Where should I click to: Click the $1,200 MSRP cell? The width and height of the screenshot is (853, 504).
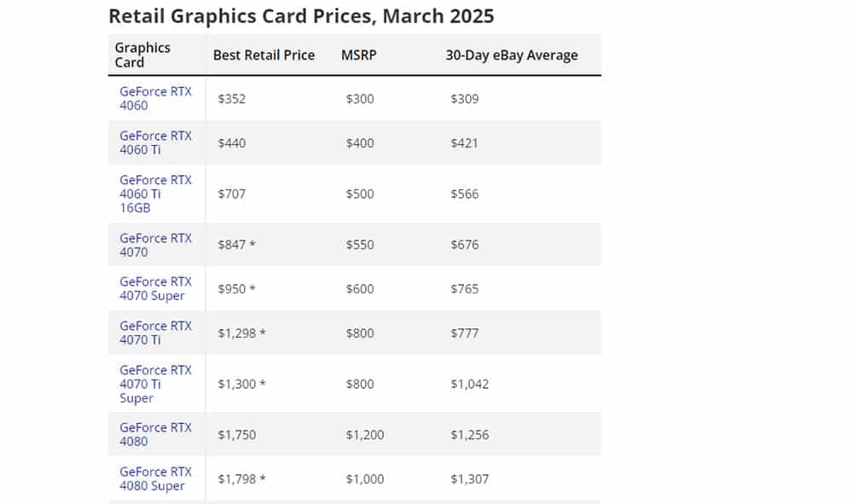(x=365, y=435)
